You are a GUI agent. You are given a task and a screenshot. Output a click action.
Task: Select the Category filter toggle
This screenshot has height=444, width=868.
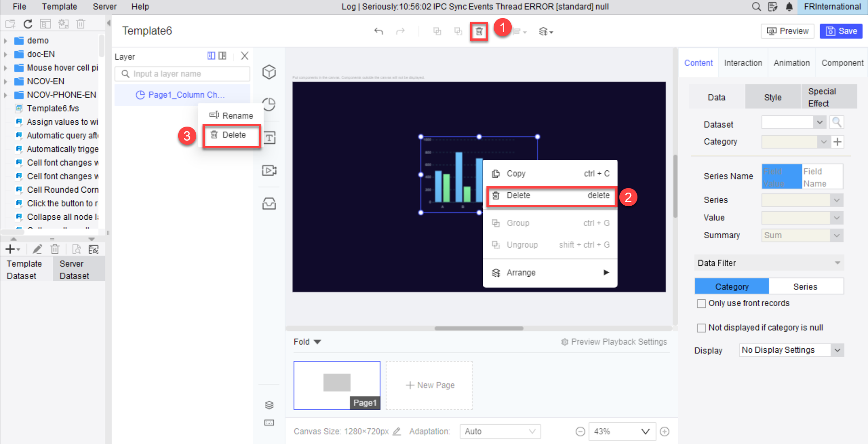click(x=732, y=287)
